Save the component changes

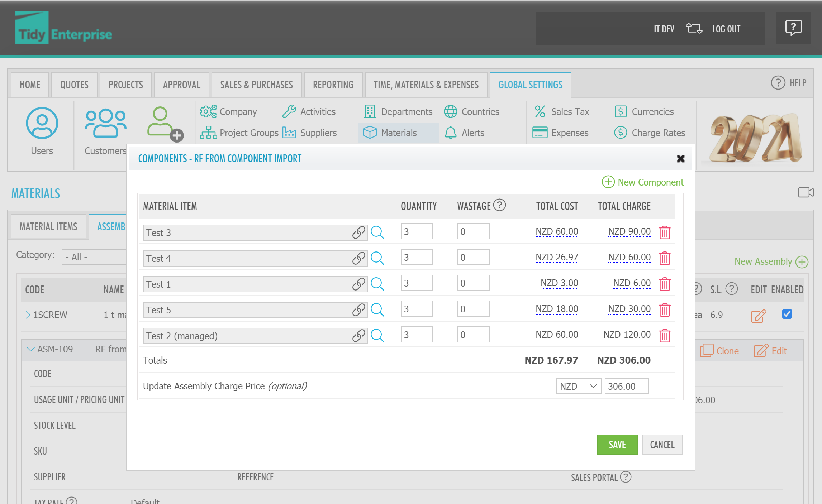(617, 444)
